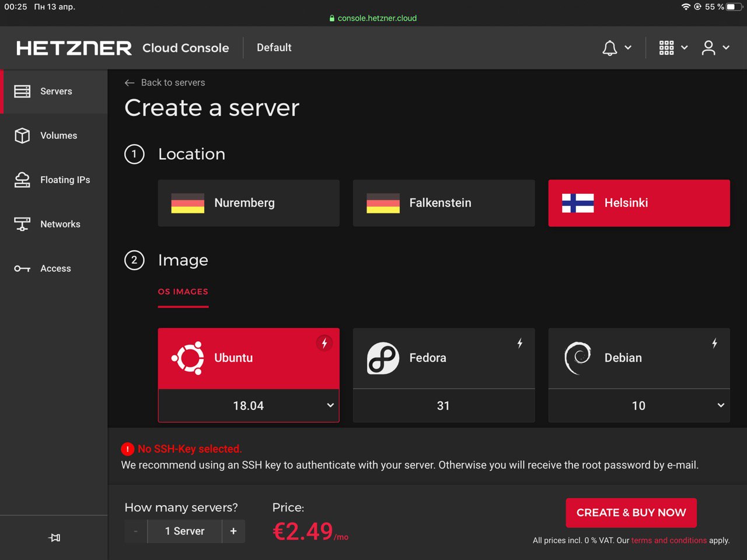The width and height of the screenshot is (747, 560).
Task: Click the Fedora logo icon
Action: click(383, 358)
